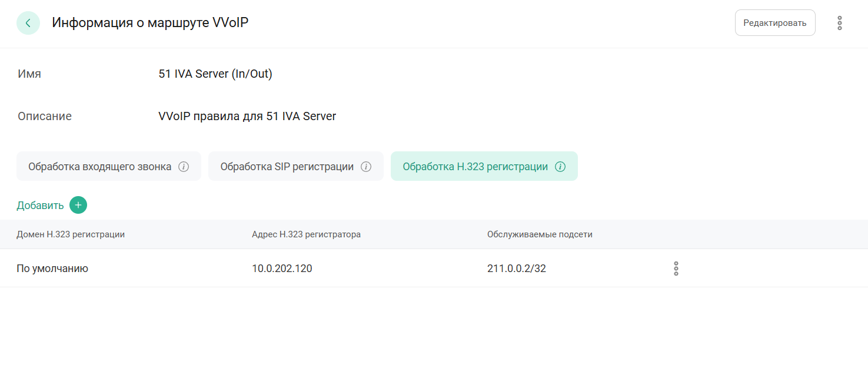This screenshot has height=371, width=868.
Task: Show info for Обработка входящего звонка
Action: click(184, 167)
